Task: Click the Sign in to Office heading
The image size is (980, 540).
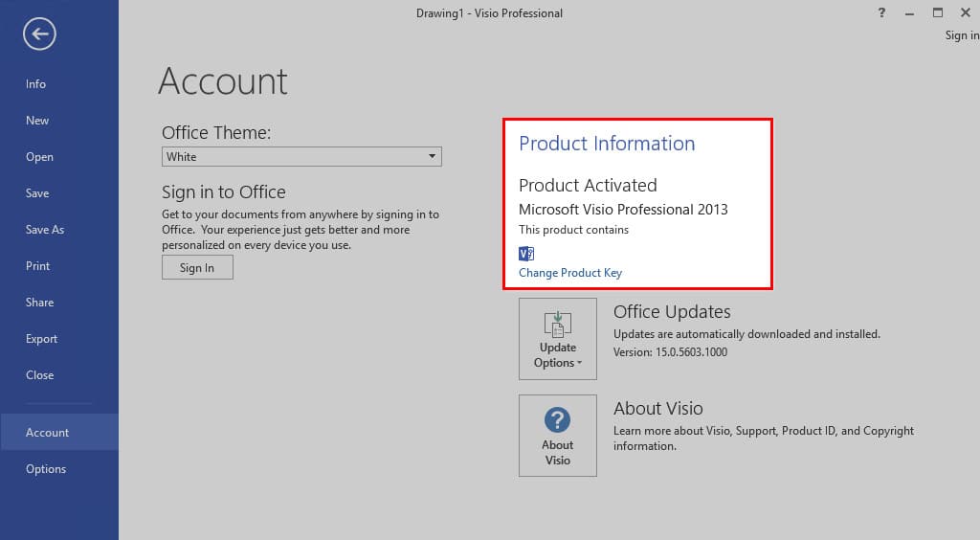Action: pyautogui.click(x=224, y=191)
